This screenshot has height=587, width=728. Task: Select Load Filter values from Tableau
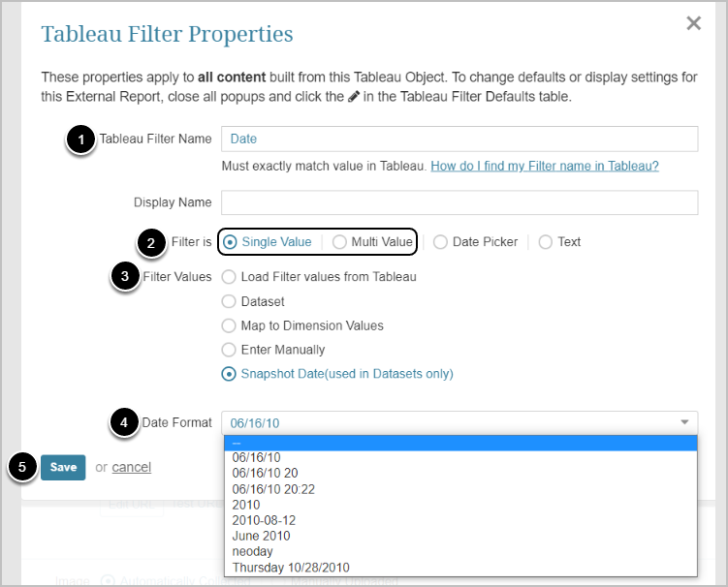pyautogui.click(x=229, y=277)
